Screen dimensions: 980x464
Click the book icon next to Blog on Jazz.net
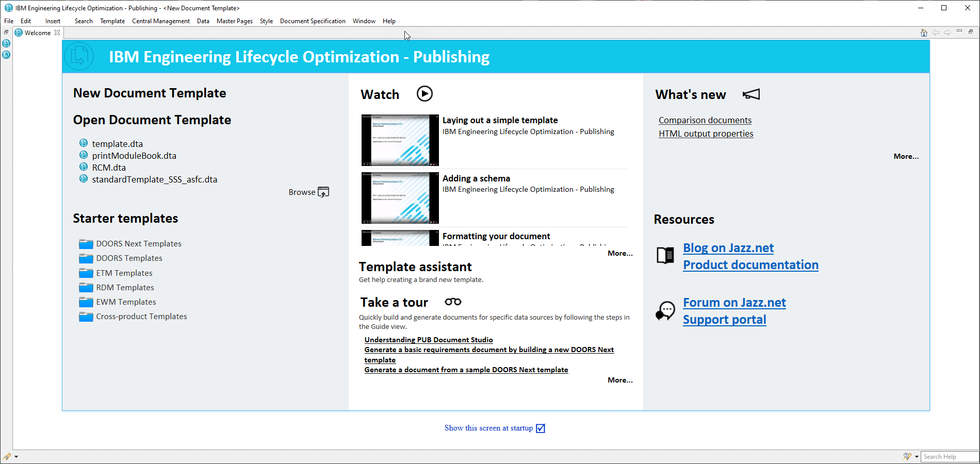pyautogui.click(x=665, y=255)
